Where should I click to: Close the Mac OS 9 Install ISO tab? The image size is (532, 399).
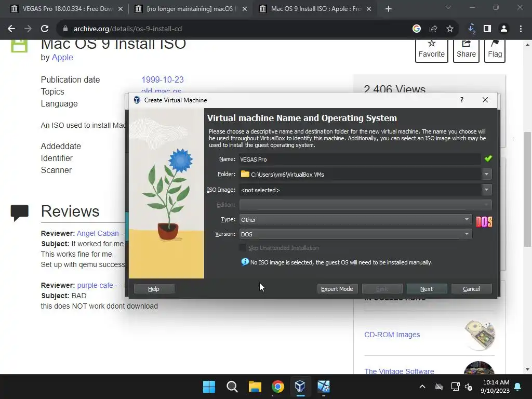369,9
